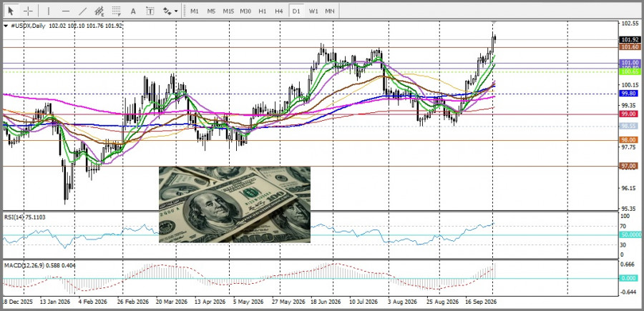Select the D1 timeframe button
The image size is (644, 311).
coord(296,11)
